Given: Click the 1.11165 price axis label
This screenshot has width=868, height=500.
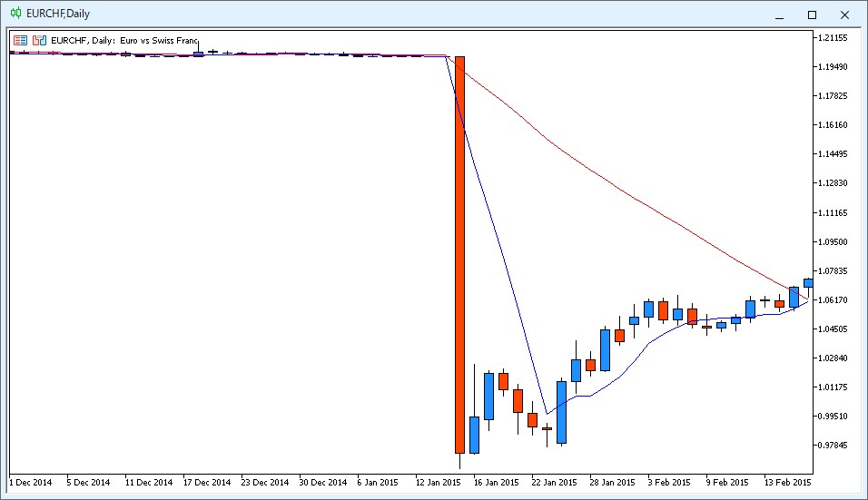Looking at the screenshot, I should 833,213.
